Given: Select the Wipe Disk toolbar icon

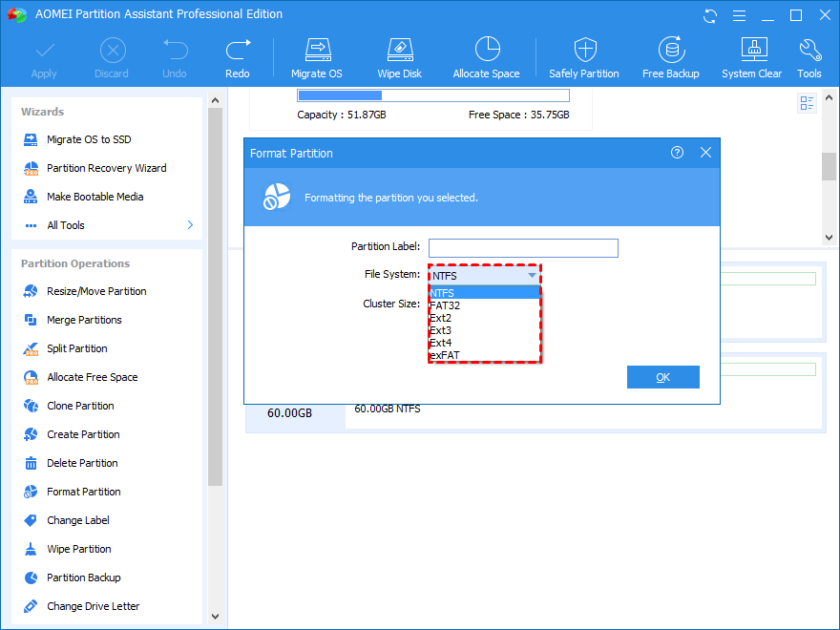Looking at the screenshot, I should click(400, 50).
